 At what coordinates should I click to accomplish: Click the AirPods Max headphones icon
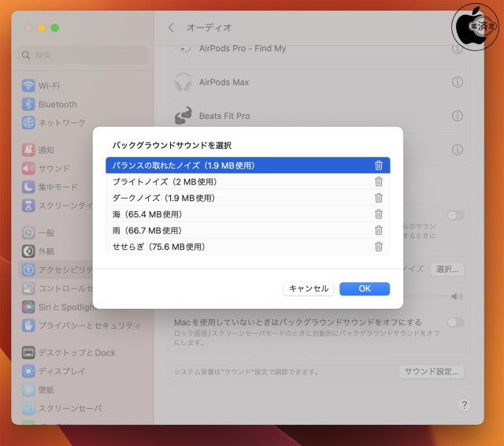pos(183,82)
